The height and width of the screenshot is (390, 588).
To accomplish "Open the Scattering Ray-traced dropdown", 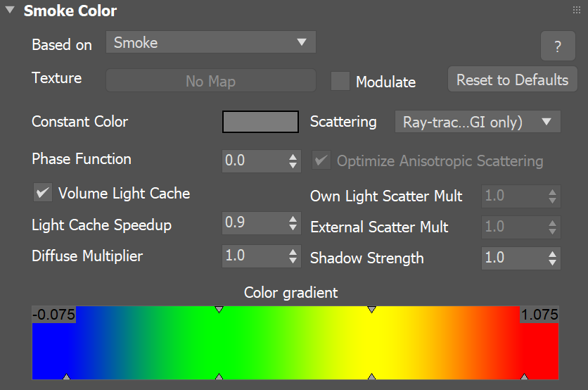I will (478, 122).
